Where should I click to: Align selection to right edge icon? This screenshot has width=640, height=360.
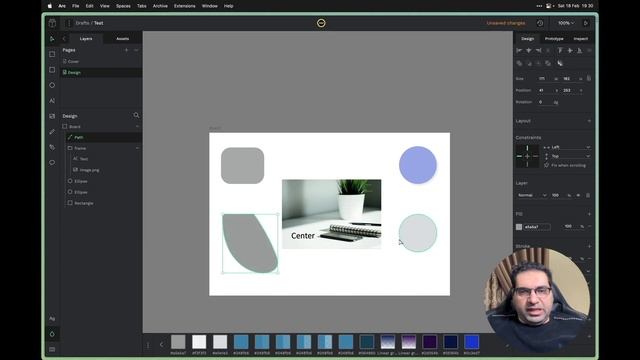click(x=538, y=50)
